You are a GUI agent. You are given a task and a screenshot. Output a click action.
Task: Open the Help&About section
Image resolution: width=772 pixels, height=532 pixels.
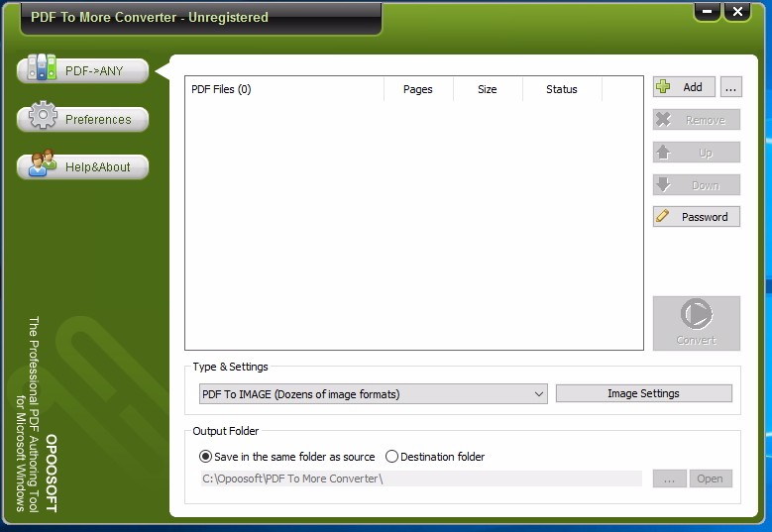click(x=82, y=166)
